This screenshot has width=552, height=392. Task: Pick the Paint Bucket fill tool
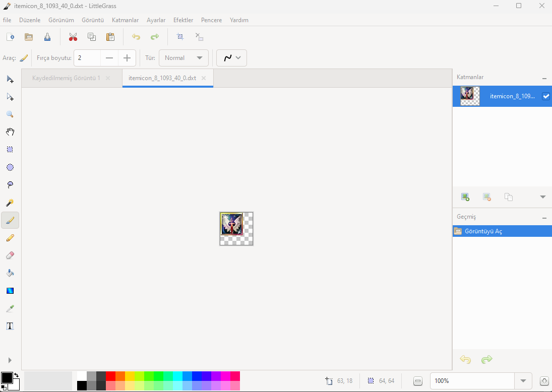(10, 273)
